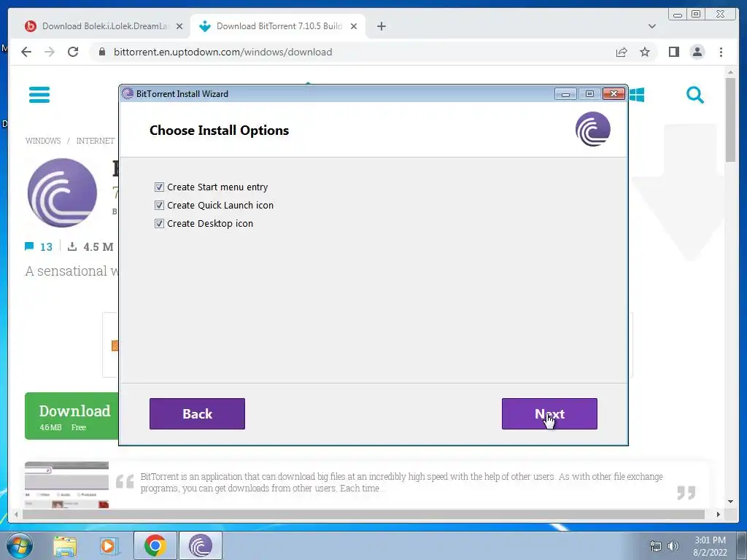The image size is (747, 560).
Task: Open the Windows Start menu
Action: [20, 545]
